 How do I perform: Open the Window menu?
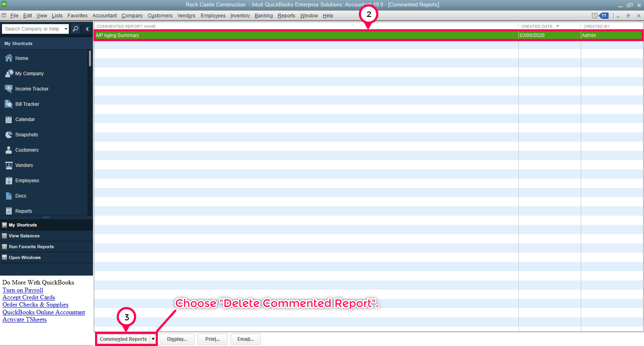pyautogui.click(x=309, y=16)
